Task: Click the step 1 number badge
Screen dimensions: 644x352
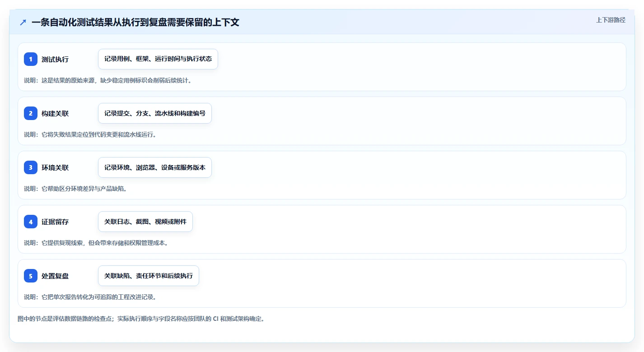Action: [x=31, y=59]
